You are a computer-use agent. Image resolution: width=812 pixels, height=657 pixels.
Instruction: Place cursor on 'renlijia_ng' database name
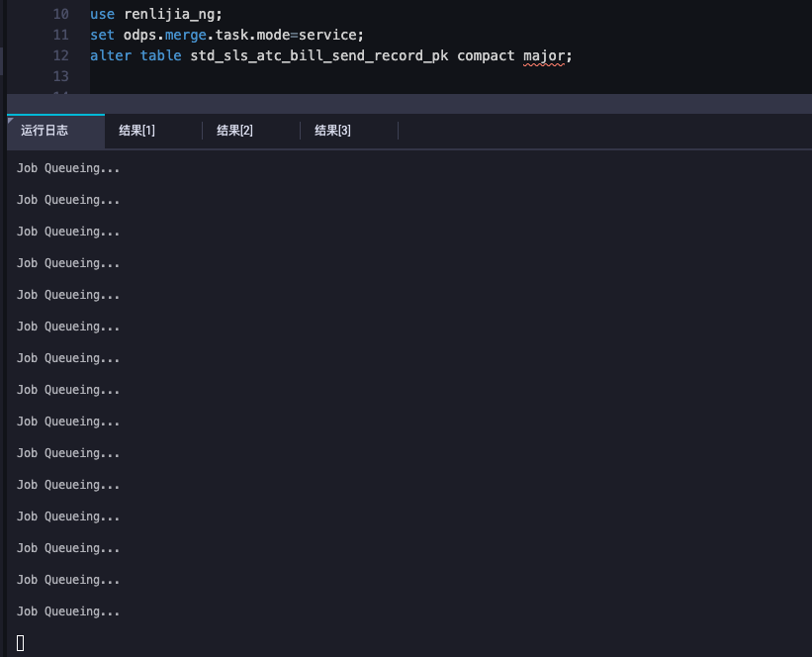pyautogui.click(x=169, y=15)
